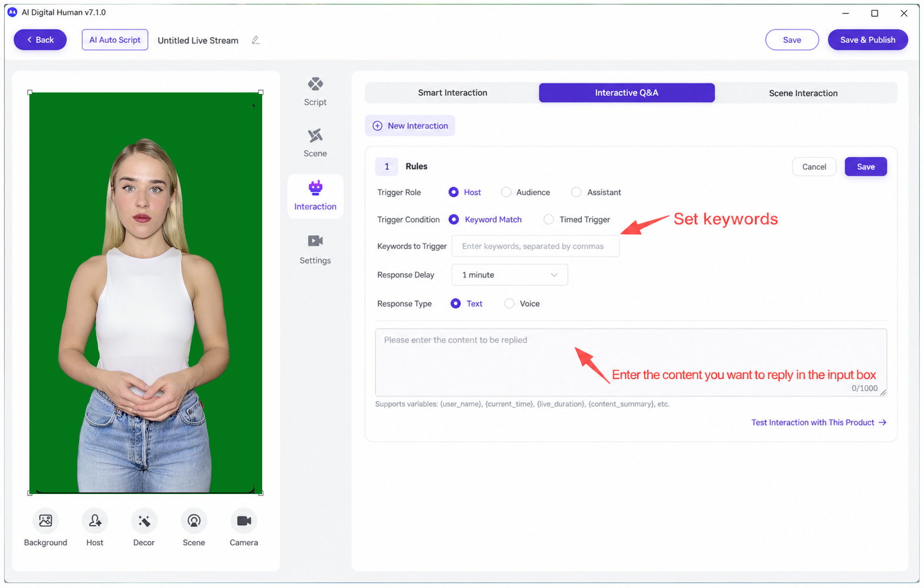
Task: Click the plus icon in New Interaction
Action: [x=377, y=126]
